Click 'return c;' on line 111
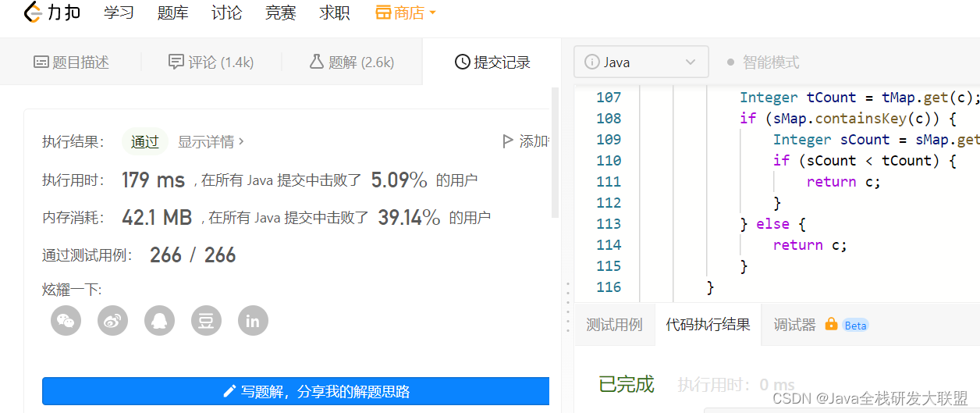The width and height of the screenshot is (980, 413). 843,182
